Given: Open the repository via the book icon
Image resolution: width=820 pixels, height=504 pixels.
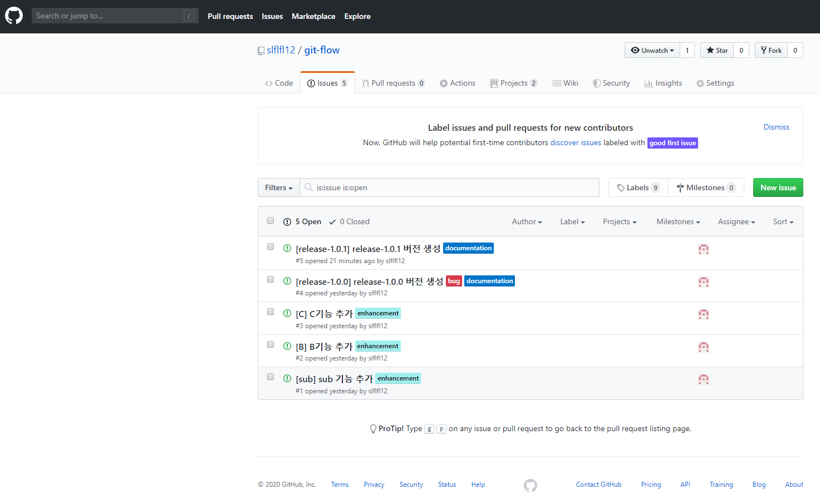Looking at the screenshot, I should [x=261, y=50].
